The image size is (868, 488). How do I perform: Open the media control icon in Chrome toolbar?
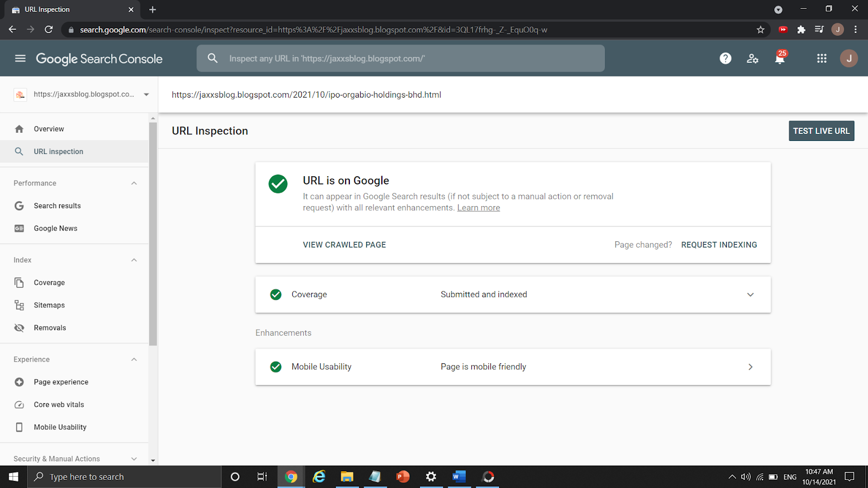click(819, 30)
